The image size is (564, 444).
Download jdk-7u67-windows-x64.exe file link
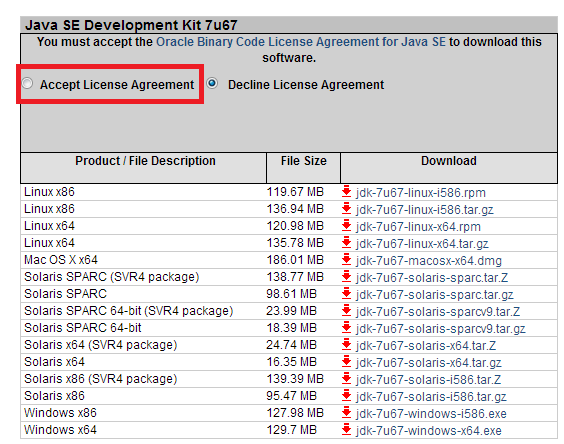point(428,431)
